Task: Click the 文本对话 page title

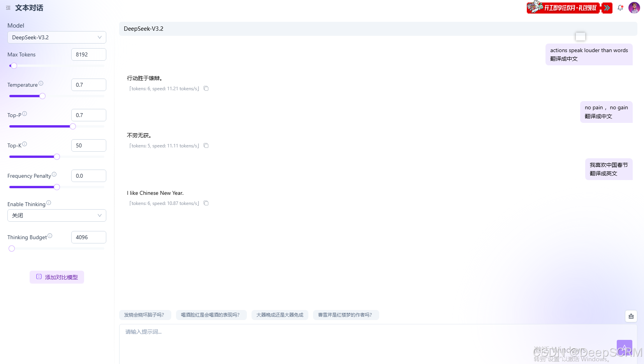Action: click(29, 8)
